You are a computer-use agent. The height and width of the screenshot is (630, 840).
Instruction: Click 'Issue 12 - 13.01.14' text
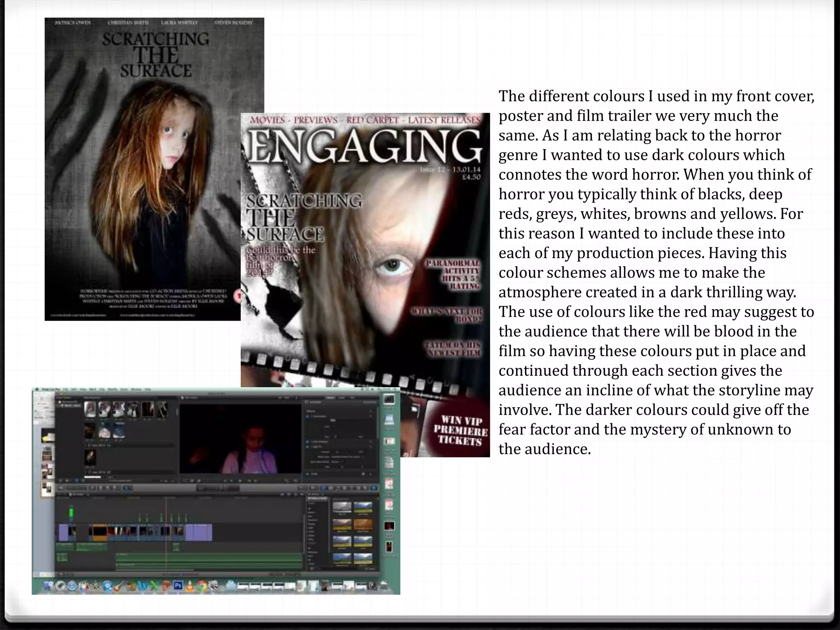(450, 170)
